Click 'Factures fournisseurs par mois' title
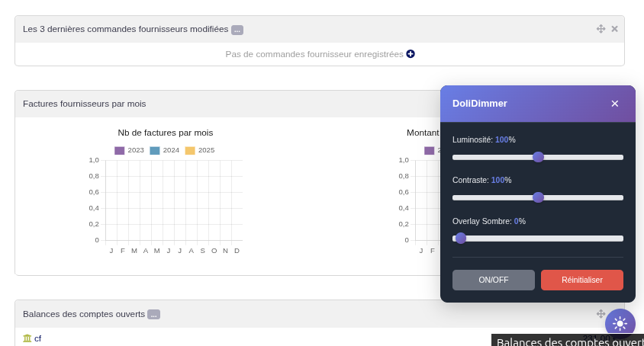The width and height of the screenshot is (644, 346). tap(85, 104)
